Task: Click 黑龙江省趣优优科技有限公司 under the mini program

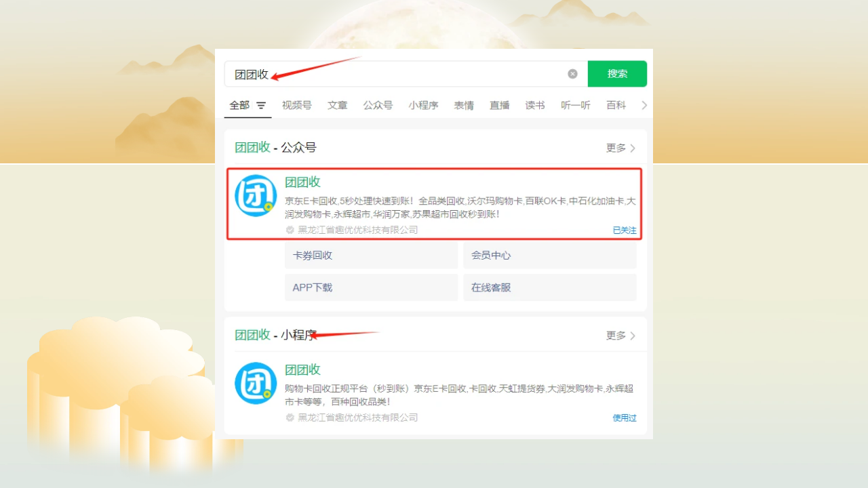Action: (x=358, y=418)
